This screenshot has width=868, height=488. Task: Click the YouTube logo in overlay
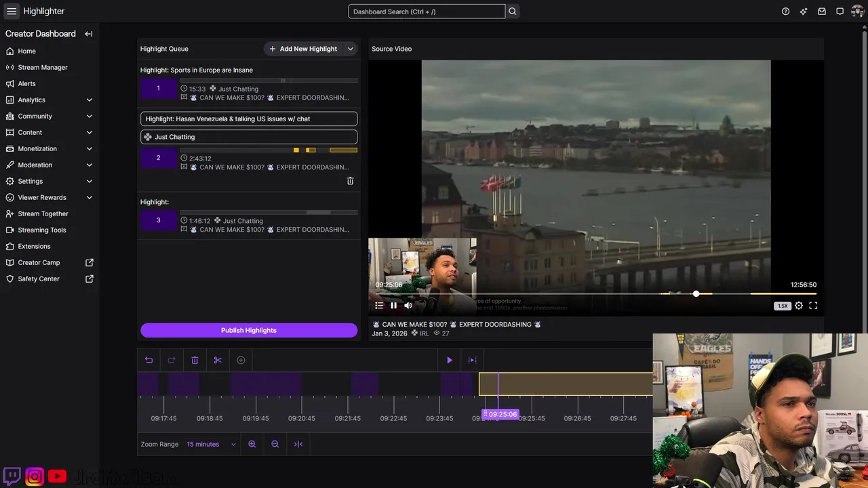(x=57, y=476)
